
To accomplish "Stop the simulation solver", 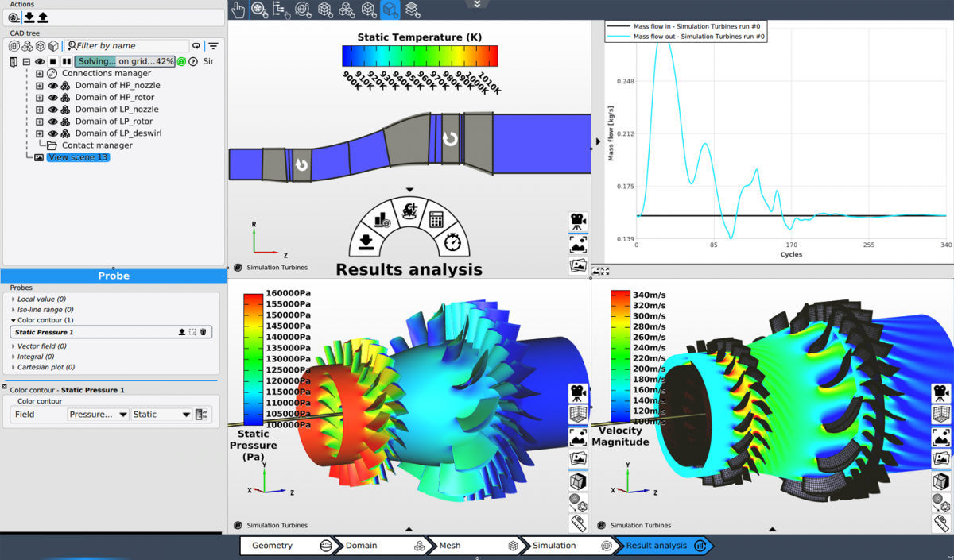I will tap(53, 61).
